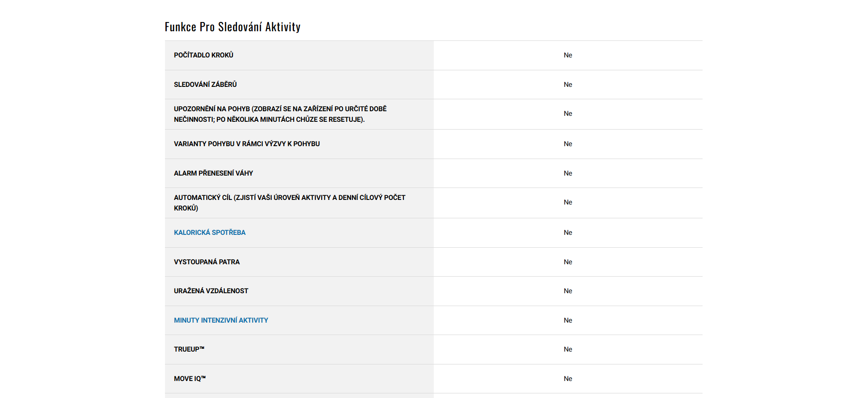Screen dimensions: 868x398
Task: Open the Kalorická spotřeba link
Action: 210,233
